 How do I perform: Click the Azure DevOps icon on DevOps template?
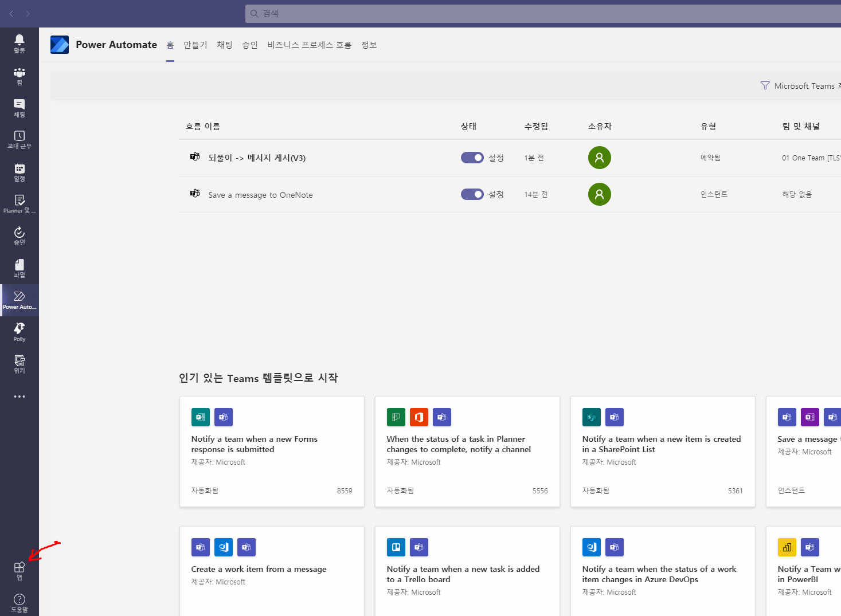pyautogui.click(x=592, y=547)
